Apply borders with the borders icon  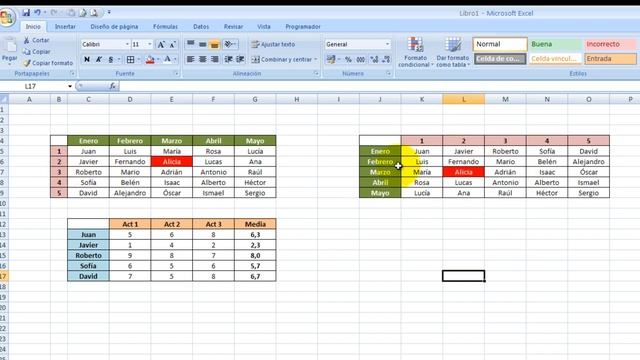(x=131, y=60)
